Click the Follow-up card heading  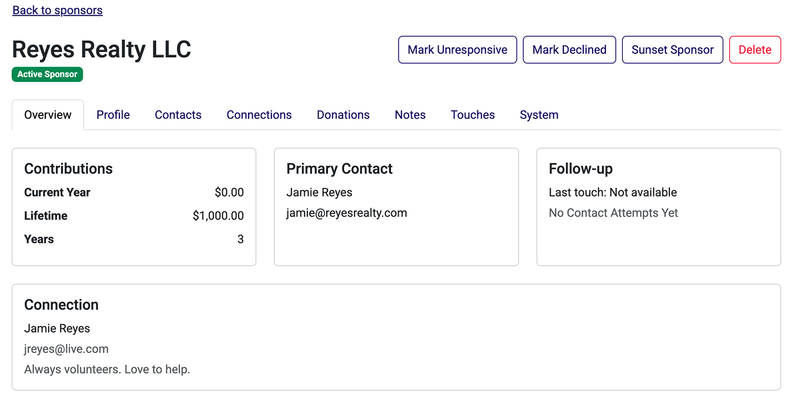581,169
